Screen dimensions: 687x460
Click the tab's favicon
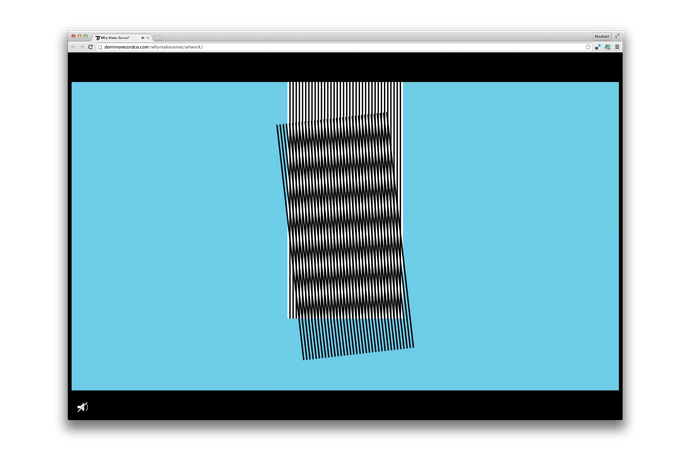[x=98, y=37]
